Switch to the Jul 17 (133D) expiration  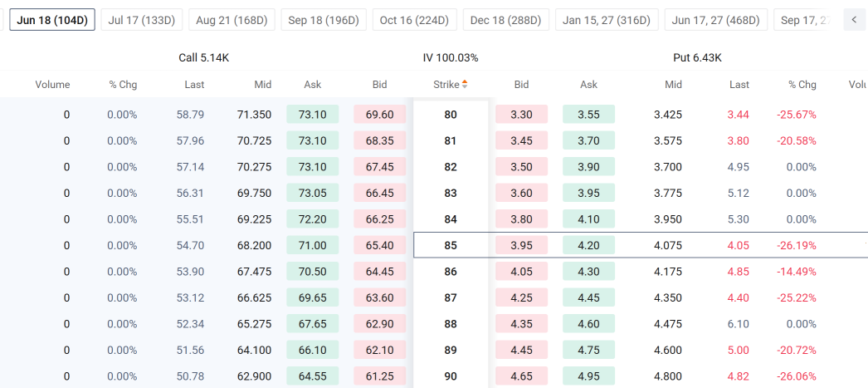(x=142, y=20)
